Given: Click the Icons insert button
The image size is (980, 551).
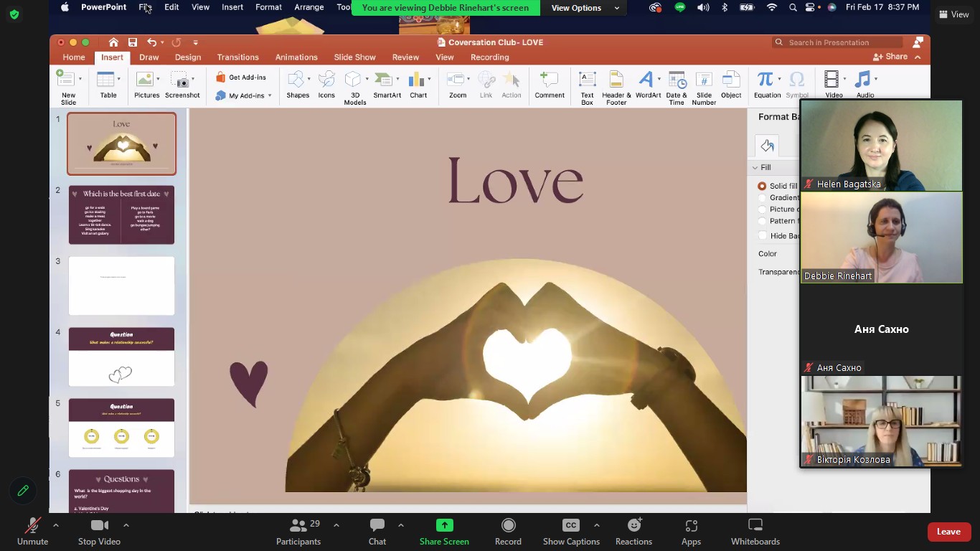Looking at the screenshot, I should (x=326, y=80).
